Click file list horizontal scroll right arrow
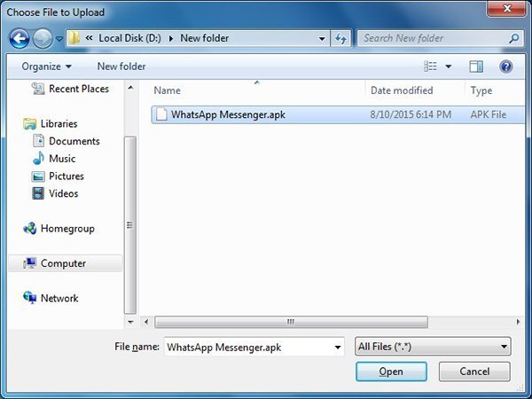 click(x=518, y=322)
